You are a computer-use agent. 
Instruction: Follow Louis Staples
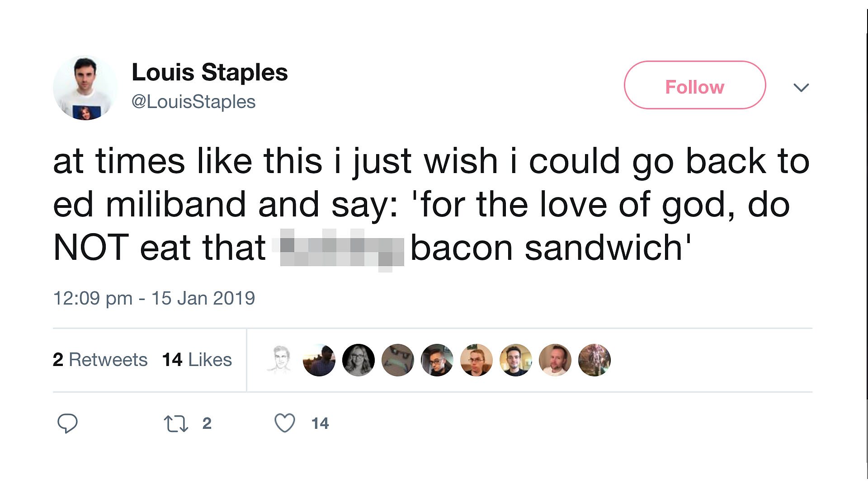(x=694, y=86)
